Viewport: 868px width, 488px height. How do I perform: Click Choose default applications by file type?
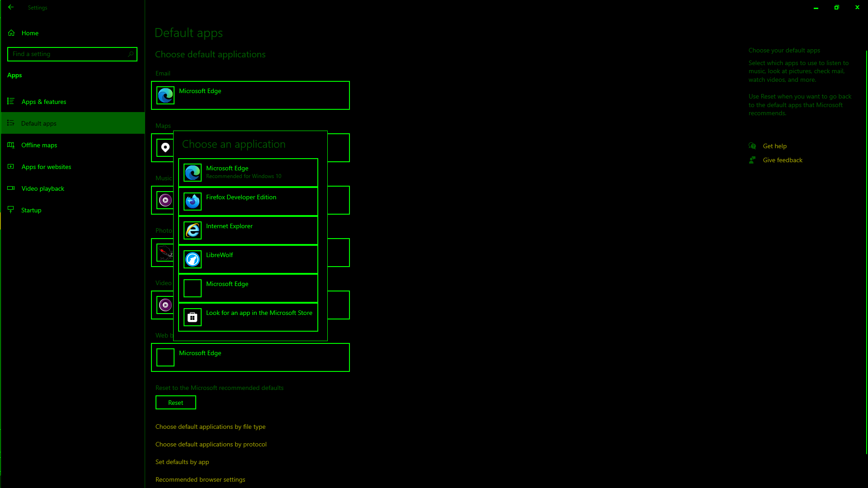click(x=210, y=426)
